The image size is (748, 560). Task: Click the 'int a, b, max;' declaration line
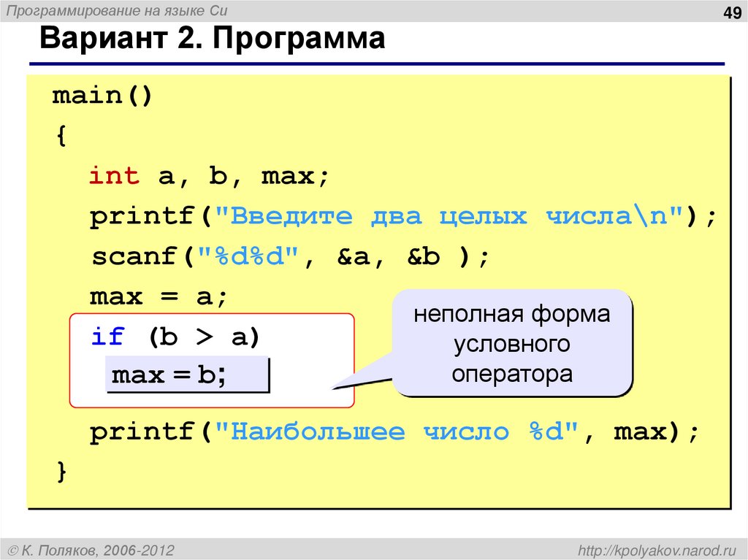click(209, 176)
